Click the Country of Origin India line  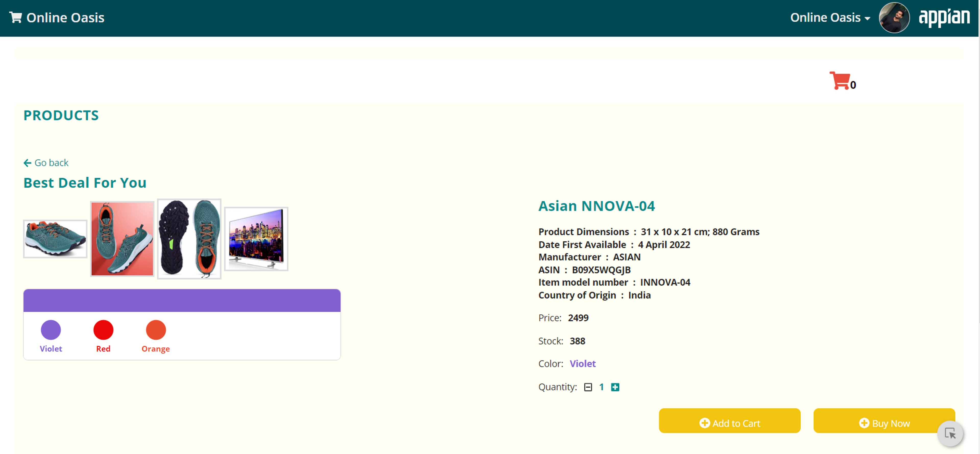594,295
